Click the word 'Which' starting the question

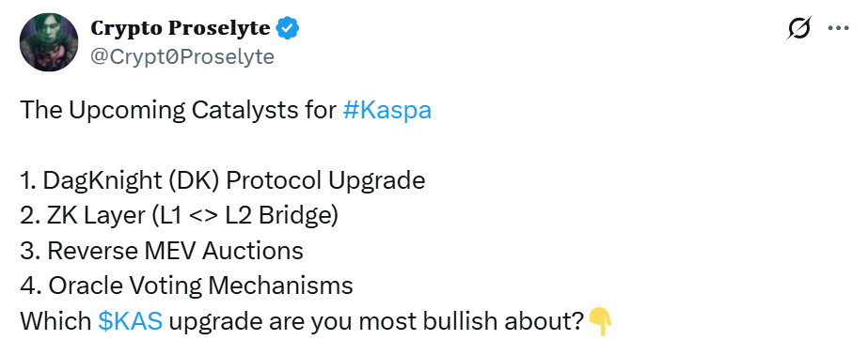click(55, 320)
